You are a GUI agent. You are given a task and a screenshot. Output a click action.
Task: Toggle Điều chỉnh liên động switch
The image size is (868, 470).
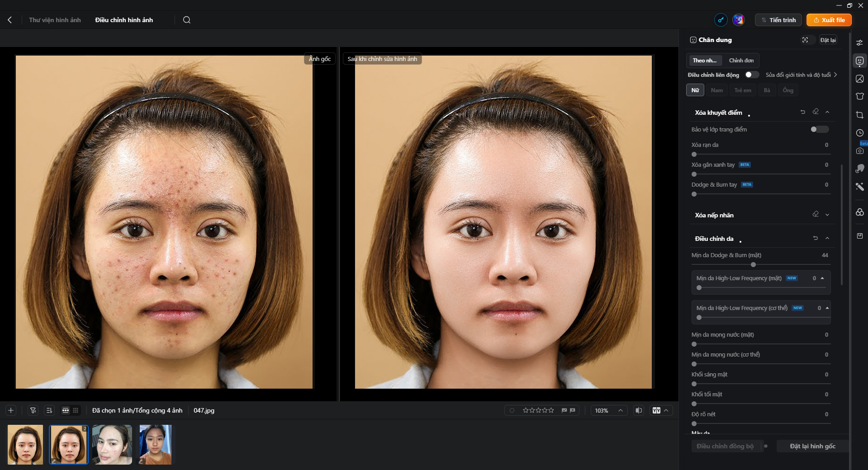(x=752, y=75)
